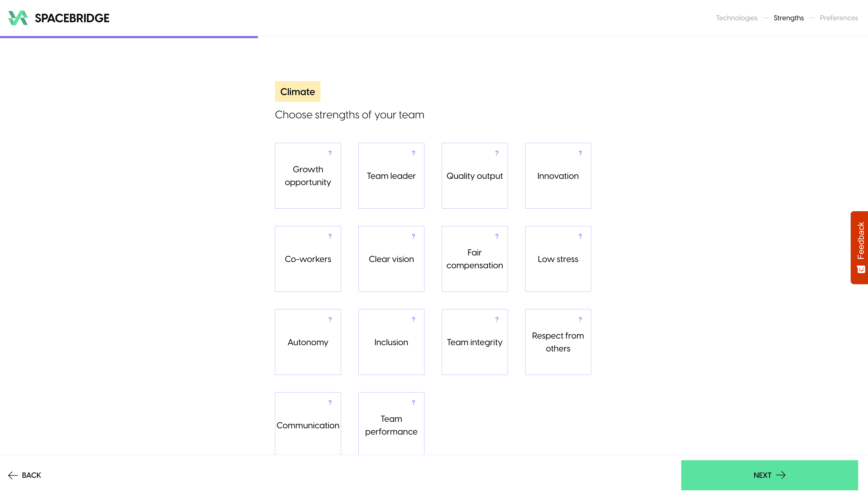The height and width of the screenshot is (493, 868).
Task: Click the Spacebridge logo
Action: click(59, 18)
